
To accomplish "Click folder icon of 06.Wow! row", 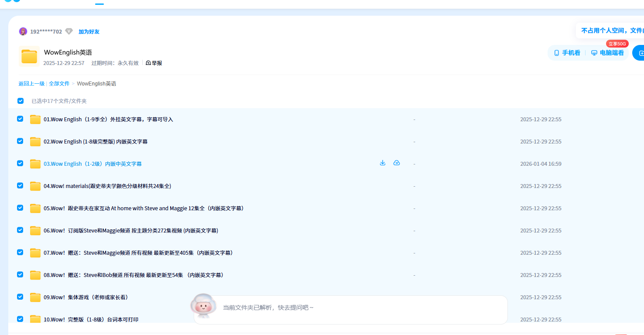I will [35, 231].
